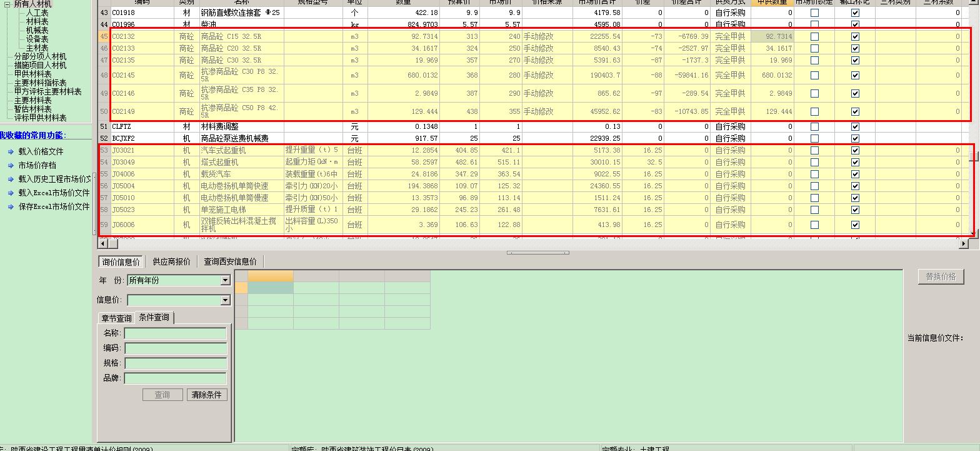This screenshot has width=980, height=451.
Task: Focus the 编码 search field
Action: [176, 348]
